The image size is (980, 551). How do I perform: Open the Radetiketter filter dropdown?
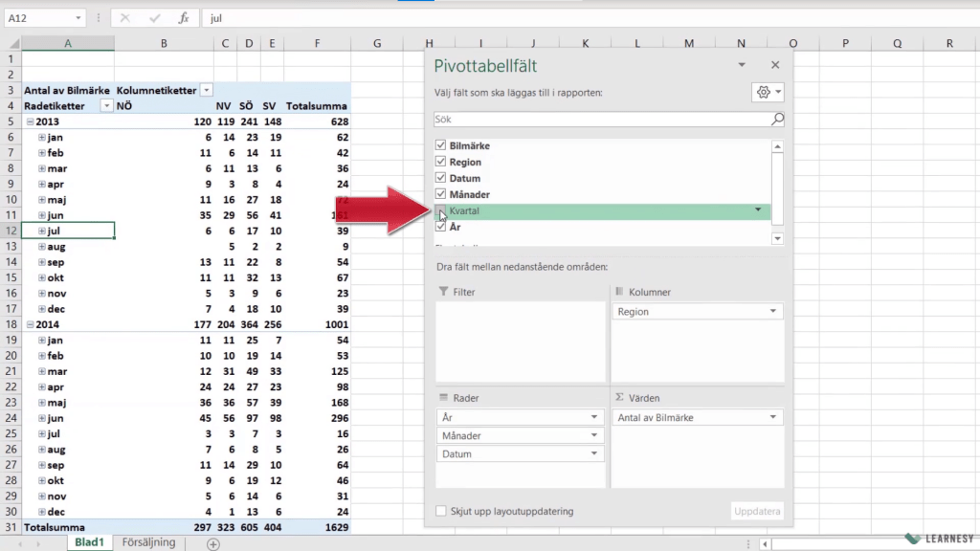click(106, 106)
